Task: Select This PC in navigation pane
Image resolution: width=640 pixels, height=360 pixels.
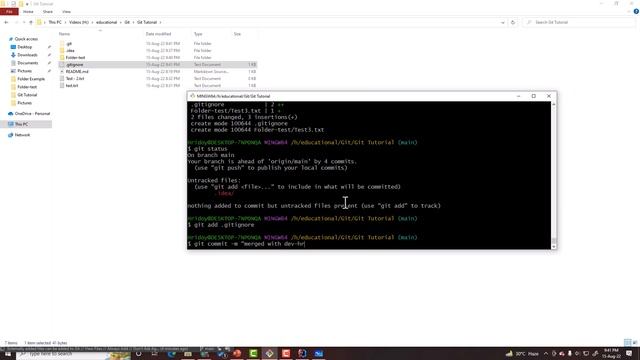Action: [x=21, y=124]
